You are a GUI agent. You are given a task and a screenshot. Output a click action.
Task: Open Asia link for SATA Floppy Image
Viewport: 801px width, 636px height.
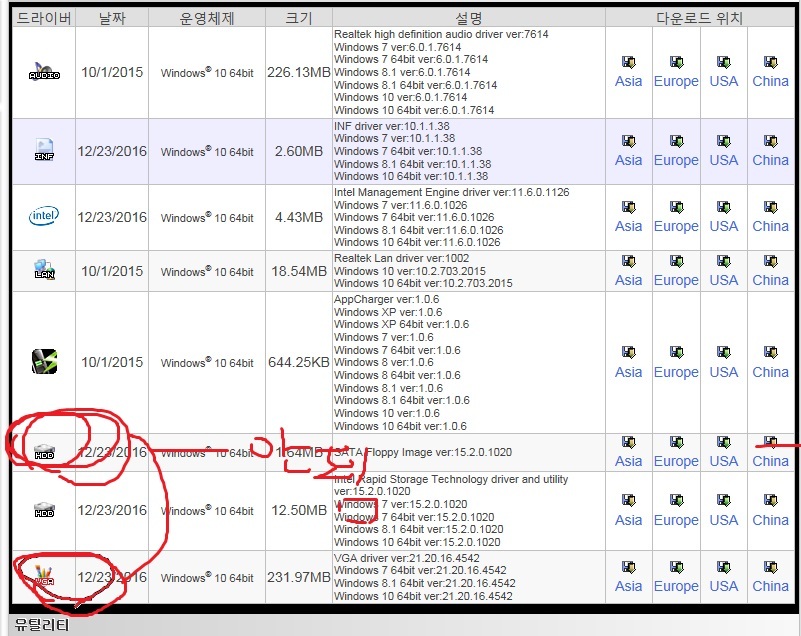click(628, 461)
